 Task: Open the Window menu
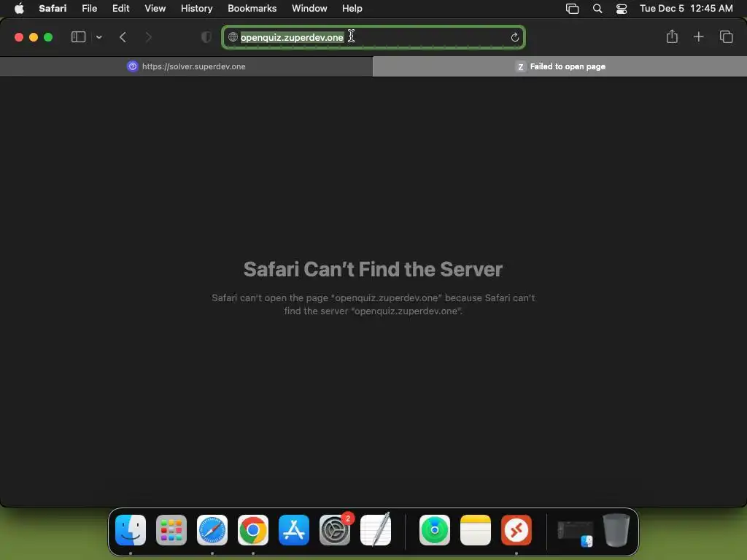pos(309,9)
